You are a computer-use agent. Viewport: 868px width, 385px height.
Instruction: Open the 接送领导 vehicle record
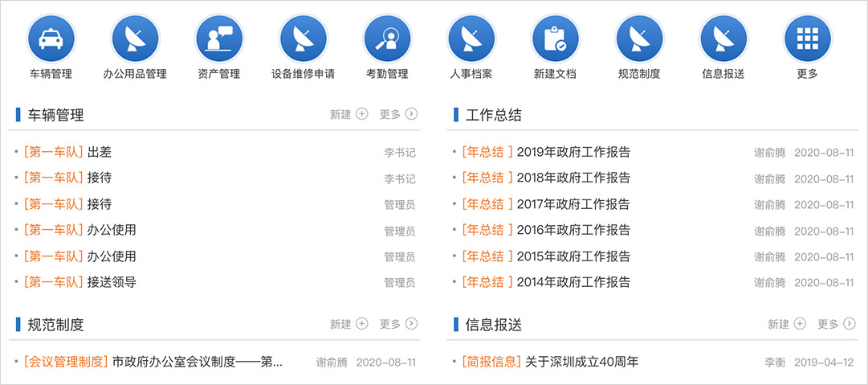tap(112, 282)
